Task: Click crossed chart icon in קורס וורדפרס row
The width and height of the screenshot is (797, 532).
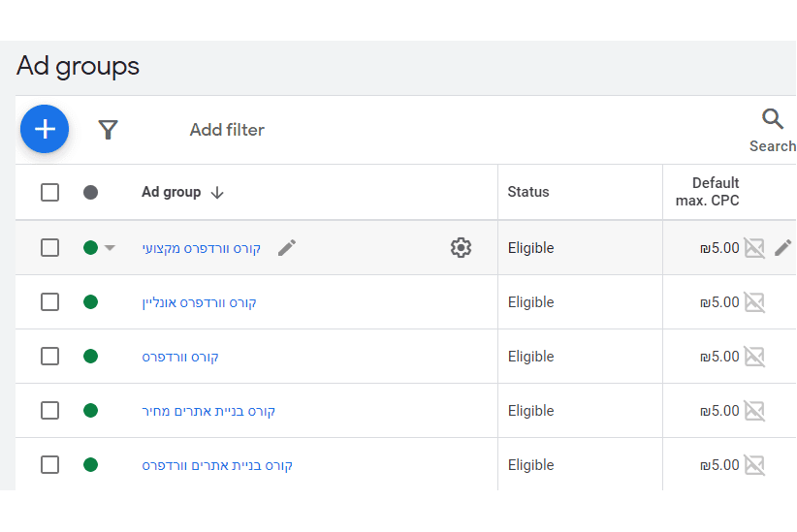Action: tap(754, 357)
